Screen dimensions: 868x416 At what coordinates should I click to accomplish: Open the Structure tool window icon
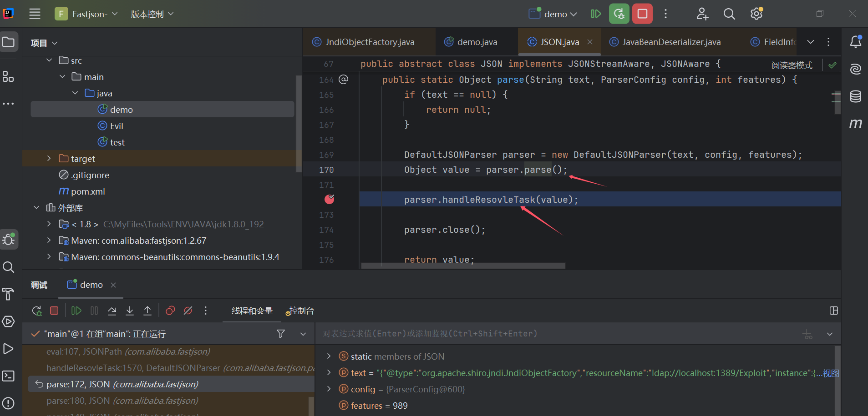click(x=8, y=76)
